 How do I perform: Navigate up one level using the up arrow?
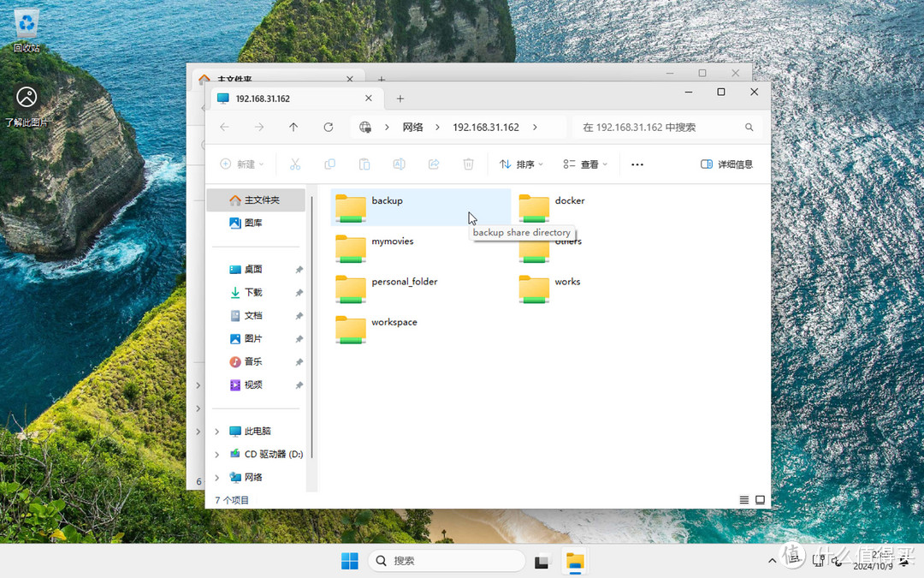293,127
